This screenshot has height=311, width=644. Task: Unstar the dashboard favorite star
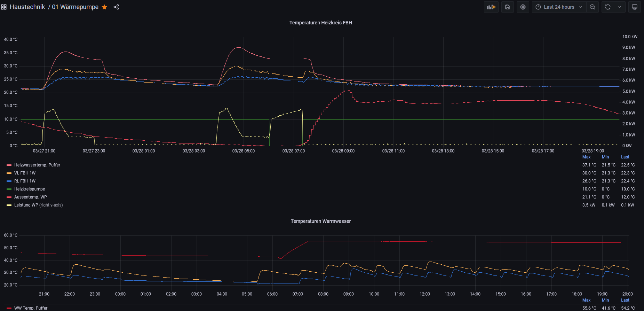[104, 7]
